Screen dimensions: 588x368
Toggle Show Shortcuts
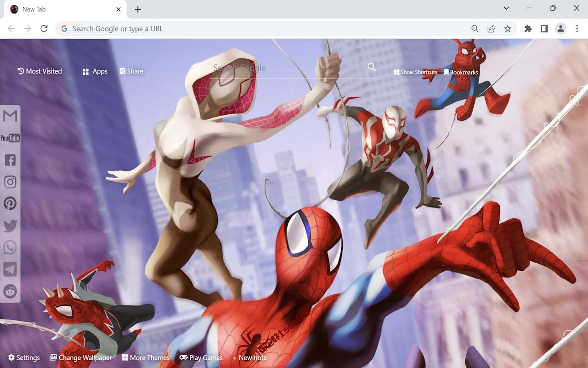click(415, 72)
